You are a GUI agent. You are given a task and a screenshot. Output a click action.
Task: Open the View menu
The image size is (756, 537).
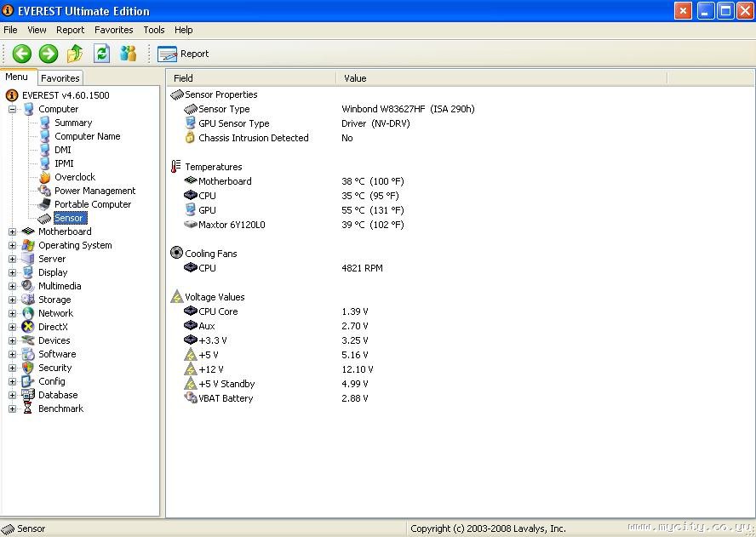click(37, 30)
